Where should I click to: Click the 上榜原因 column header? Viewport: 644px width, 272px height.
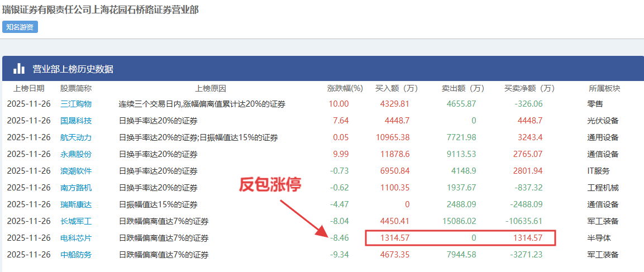pyautogui.click(x=210, y=88)
